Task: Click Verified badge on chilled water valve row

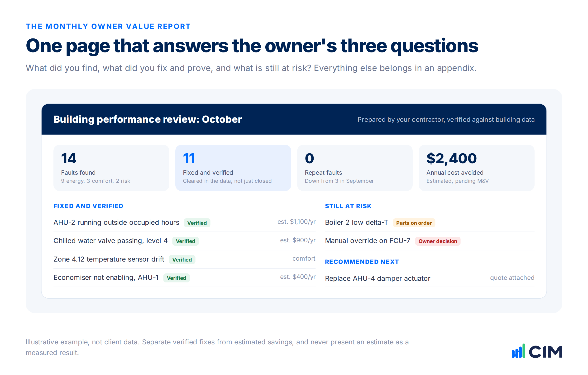Action: [186, 241]
